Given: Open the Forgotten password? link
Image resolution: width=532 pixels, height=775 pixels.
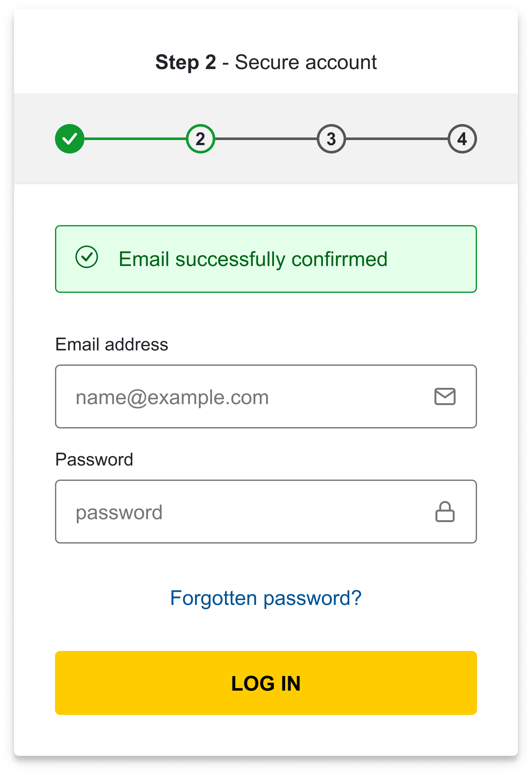Looking at the screenshot, I should (266, 598).
